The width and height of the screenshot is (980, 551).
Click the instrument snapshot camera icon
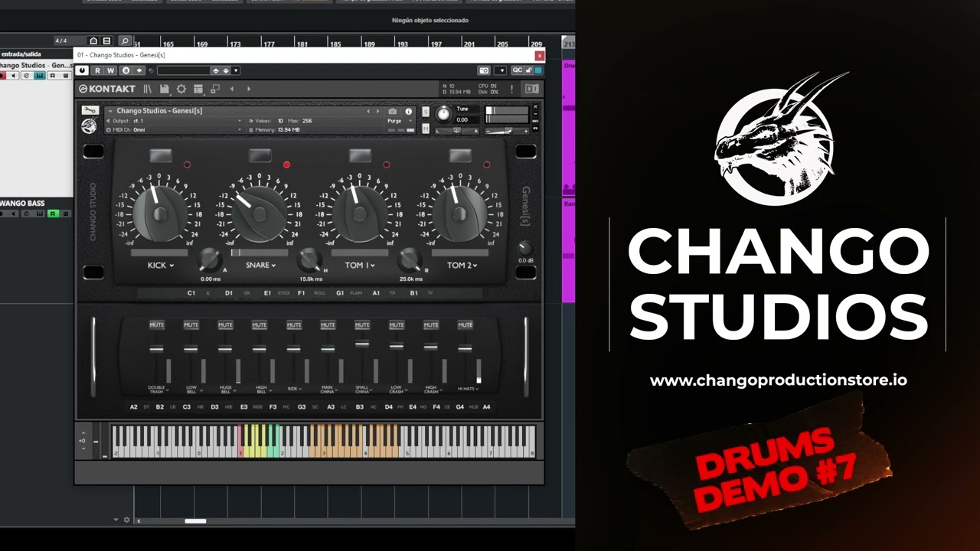point(393,111)
